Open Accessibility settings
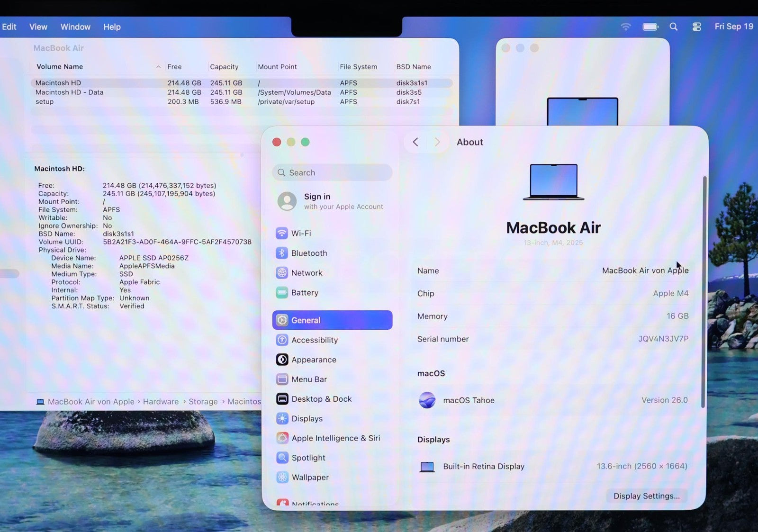758x532 pixels. 314,340
